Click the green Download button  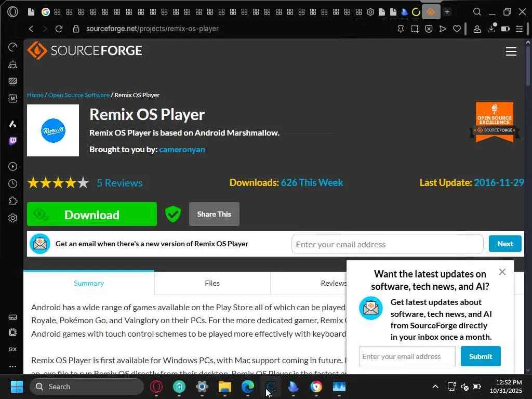pos(92,214)
